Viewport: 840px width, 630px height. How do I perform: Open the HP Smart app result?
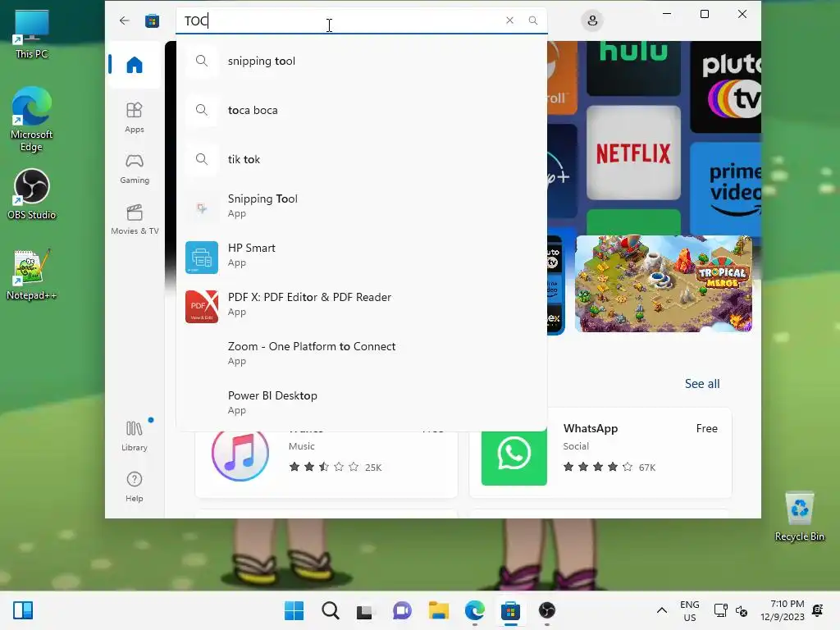pos(362,255)
